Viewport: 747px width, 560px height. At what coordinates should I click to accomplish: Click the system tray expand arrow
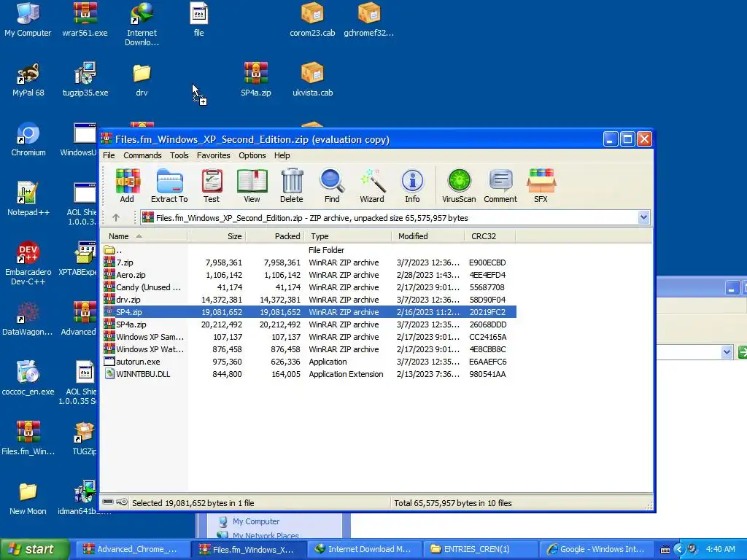coord(679,549)
